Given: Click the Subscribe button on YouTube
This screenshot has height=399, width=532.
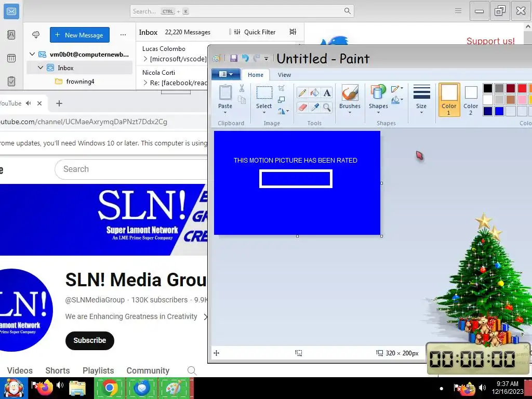Looking at the screenshot, I should coord(90,340).
